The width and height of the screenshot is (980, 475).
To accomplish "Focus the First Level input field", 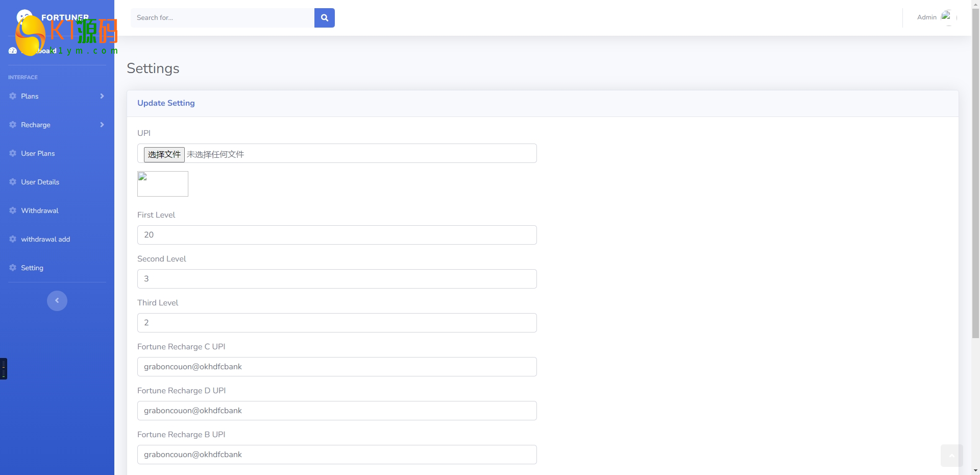I will (337, 235).
